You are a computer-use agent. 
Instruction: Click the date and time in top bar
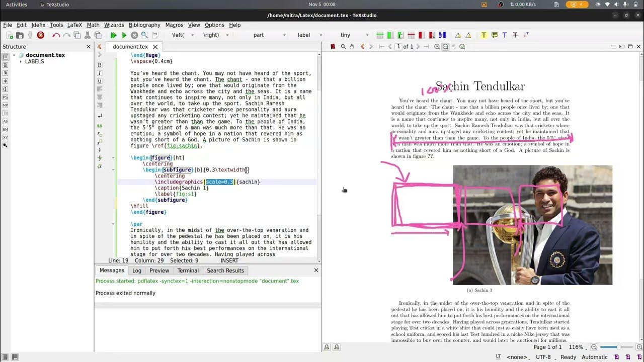coord(322,5)
